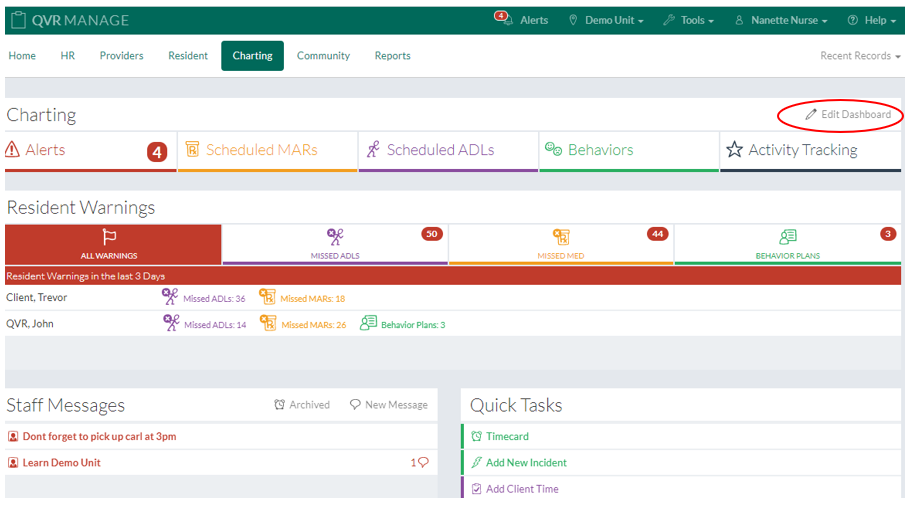Click the Behaviors faces icon
This screenshot has height=507, width=911.
[x=553, y=150]
